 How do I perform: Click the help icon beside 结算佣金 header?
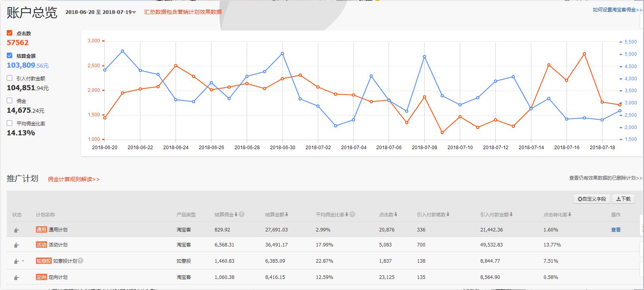click(242, 214)
